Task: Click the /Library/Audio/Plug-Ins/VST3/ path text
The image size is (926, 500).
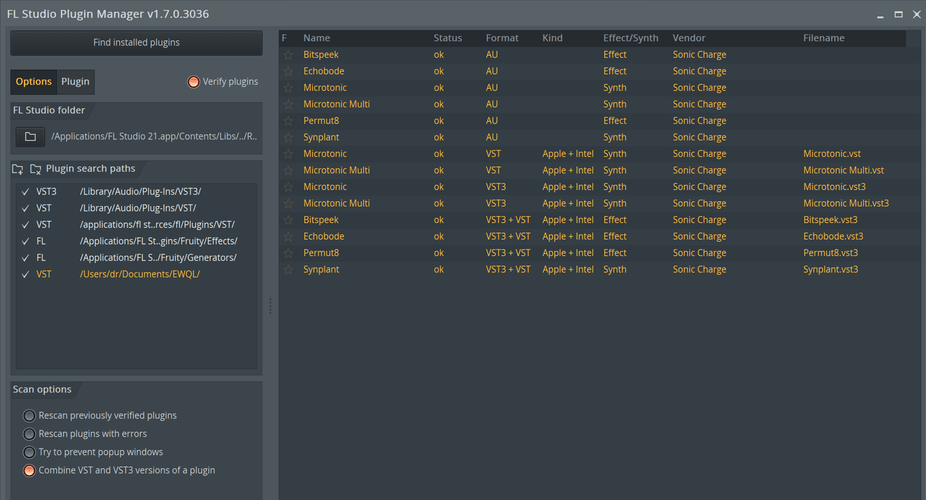Action: tap(141, 192)
